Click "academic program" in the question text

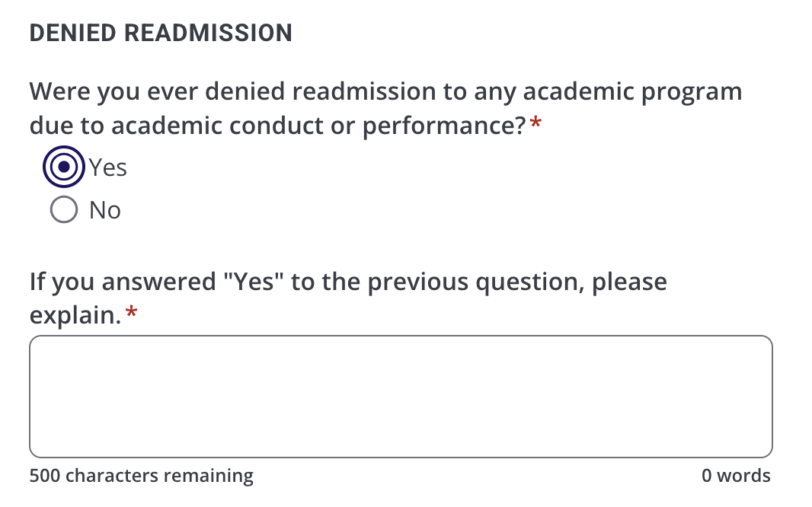(633, 92)
